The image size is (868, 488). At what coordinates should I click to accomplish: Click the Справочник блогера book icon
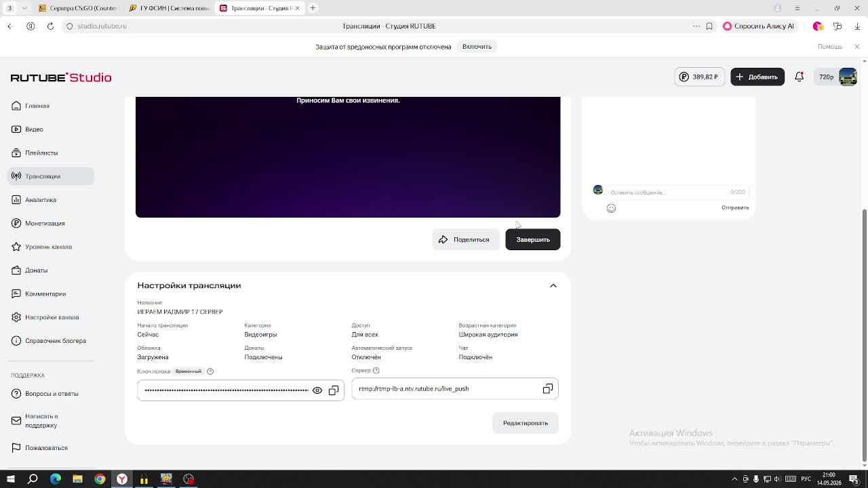click(16, 341)
